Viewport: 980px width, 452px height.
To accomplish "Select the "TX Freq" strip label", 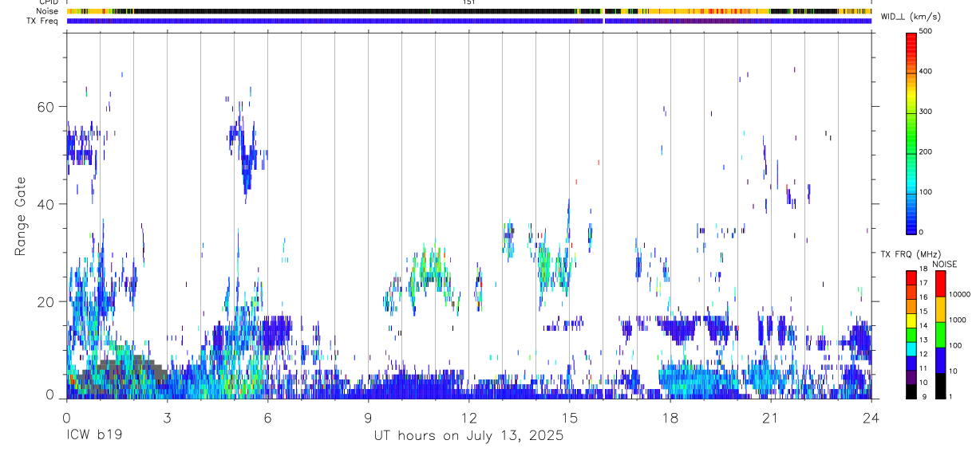I will [x=44, y=21].
